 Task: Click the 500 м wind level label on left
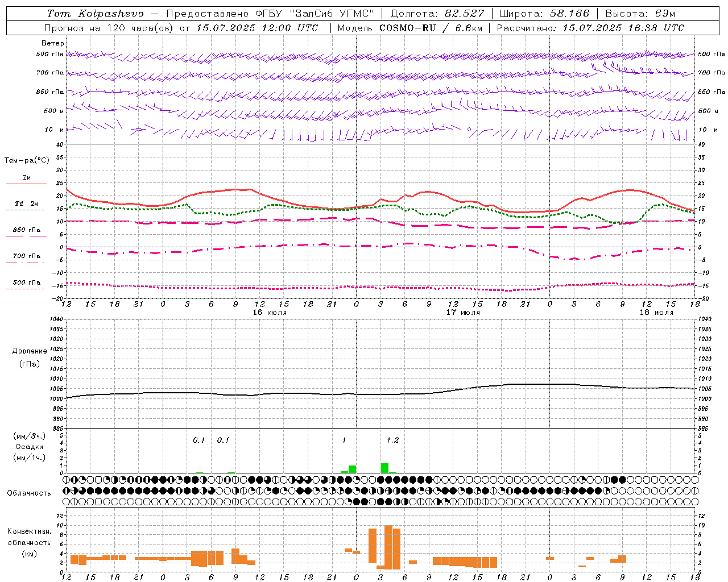(x=53, y=111)
